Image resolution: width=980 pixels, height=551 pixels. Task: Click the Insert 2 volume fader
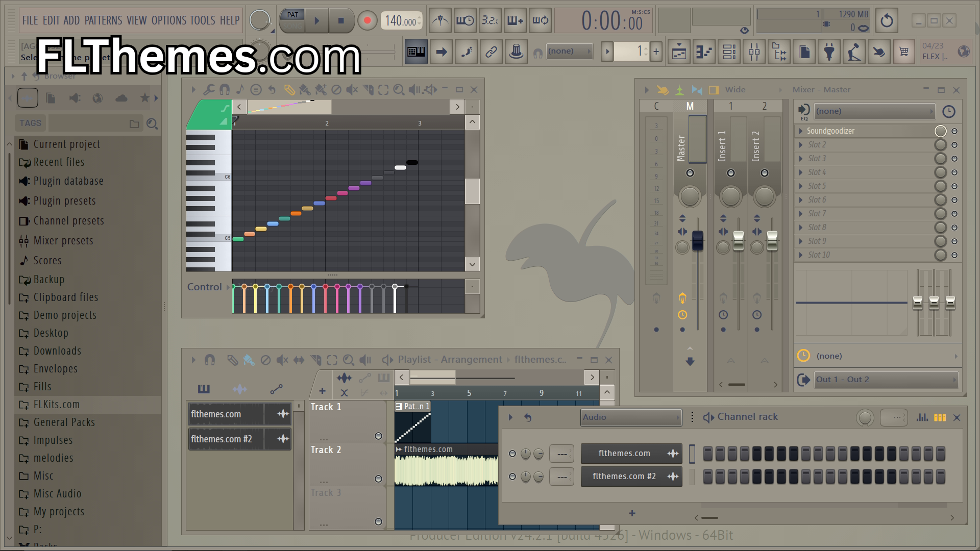(x=772, y=240)
